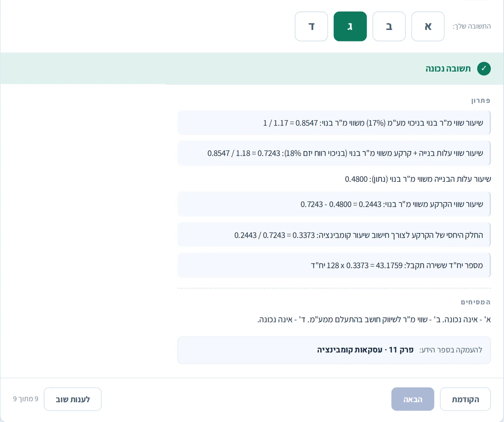
Task: Click the המסיחים section heading
Action: tap(475, 302)
